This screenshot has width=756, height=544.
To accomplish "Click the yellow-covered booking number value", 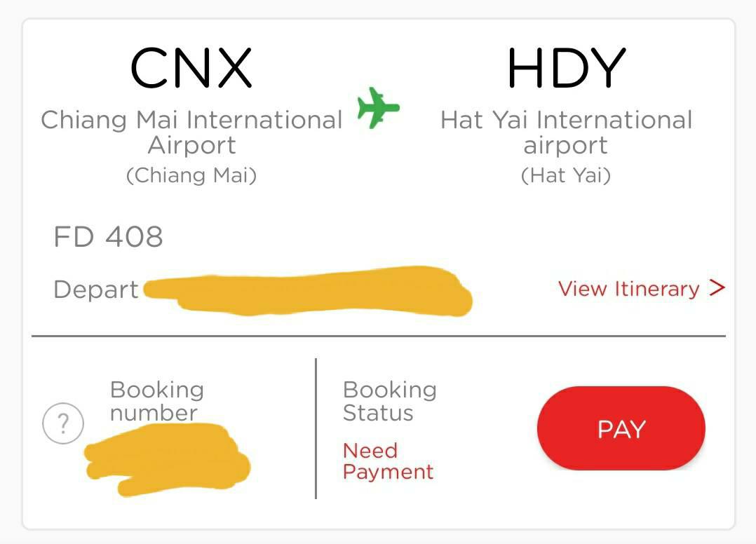I will click(167, 459).
